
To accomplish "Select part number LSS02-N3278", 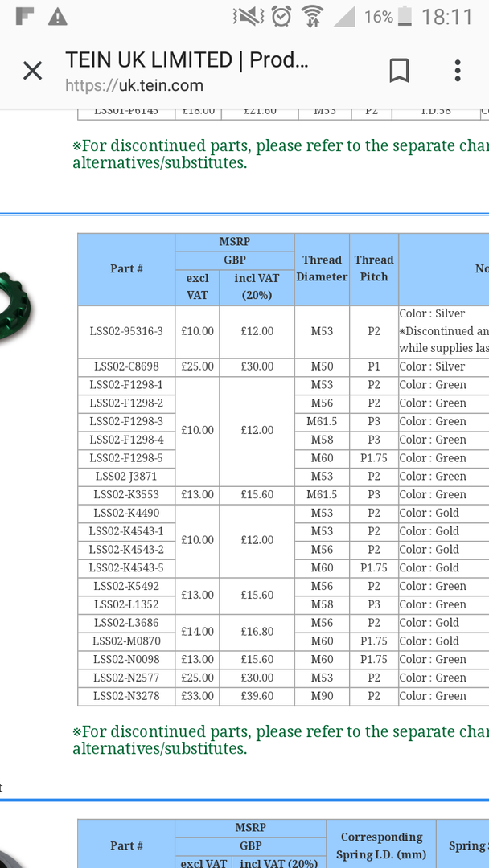I will click(x=126, y=696).
